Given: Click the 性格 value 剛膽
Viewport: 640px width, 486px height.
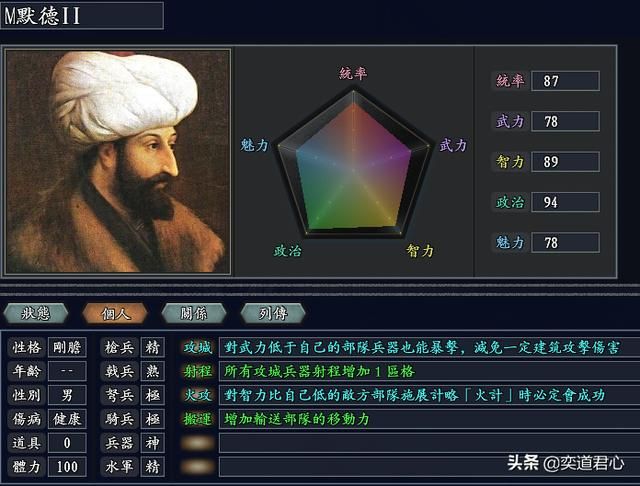Looking at the screenshot, I should [67, 347].
